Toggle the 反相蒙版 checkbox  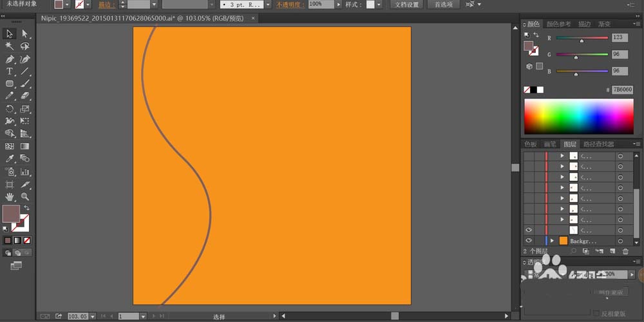point(597,313)
